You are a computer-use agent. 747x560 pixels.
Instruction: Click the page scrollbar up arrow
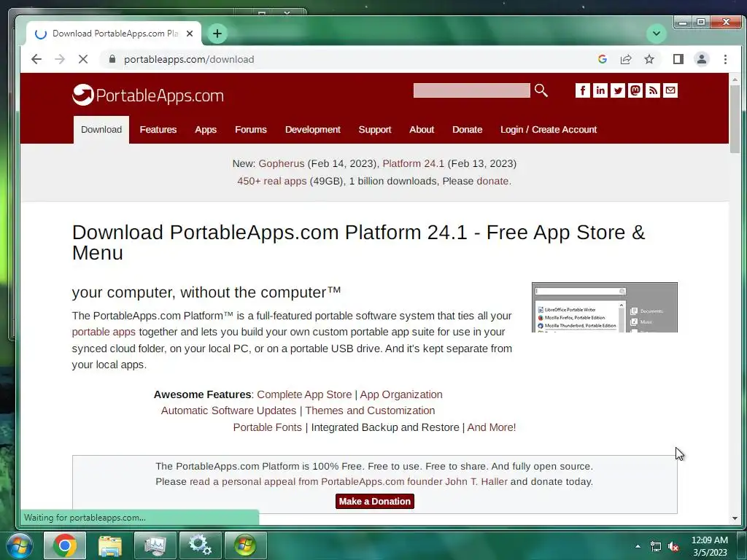pos(735,80)
